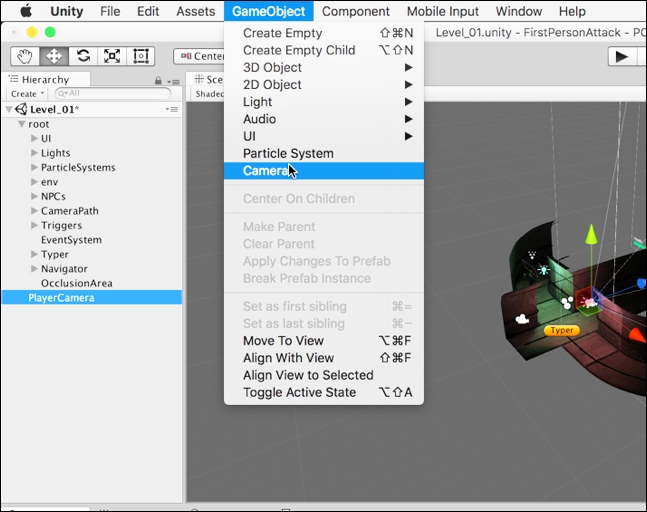Image resolution: width=647 pixels, height=512 pixels.
Task: Open the Hierarchy panel options menu
Action: point(173,81)
